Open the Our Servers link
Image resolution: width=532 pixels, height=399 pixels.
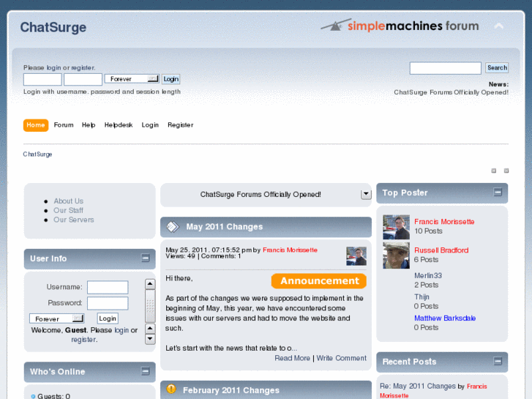pos(74,220)
